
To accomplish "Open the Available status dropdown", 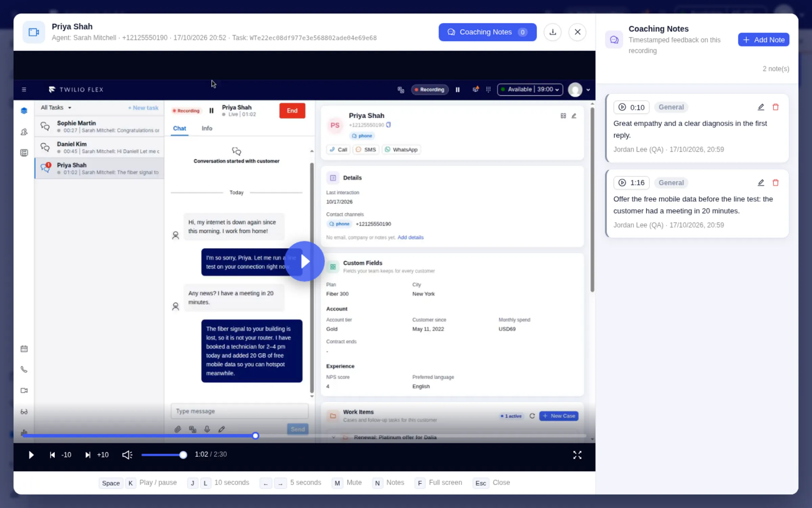I will point(530,89).
